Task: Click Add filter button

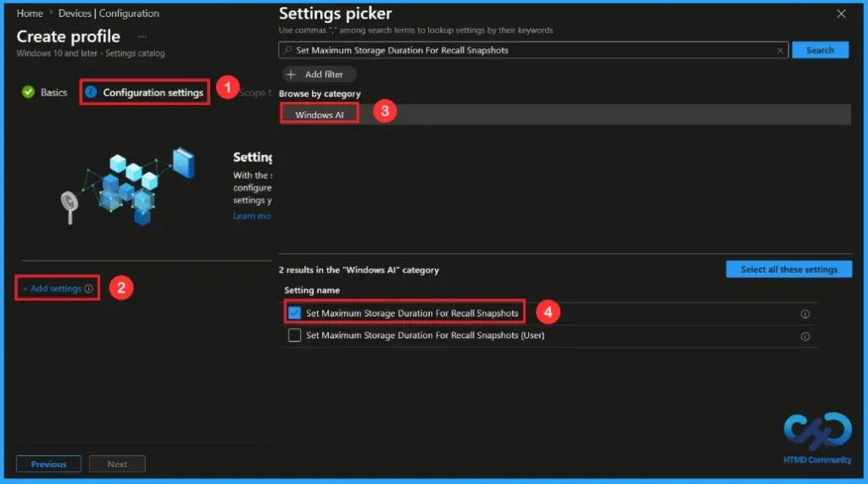Action: tap(319, 75)
